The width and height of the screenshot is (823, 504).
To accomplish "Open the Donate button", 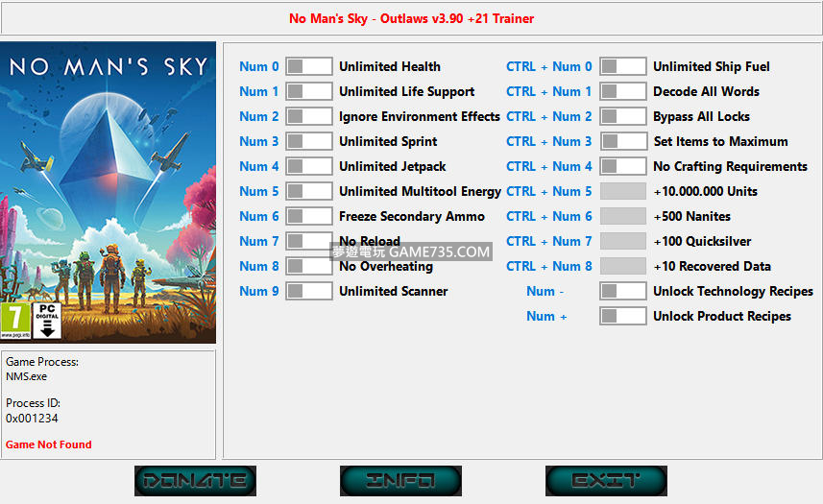I will 195,480.
